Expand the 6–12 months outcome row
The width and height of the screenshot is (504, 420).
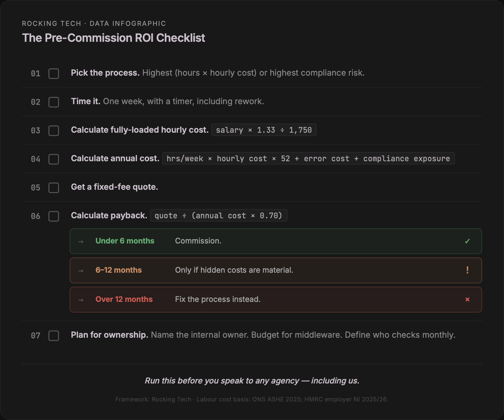[x=276, y=270]
